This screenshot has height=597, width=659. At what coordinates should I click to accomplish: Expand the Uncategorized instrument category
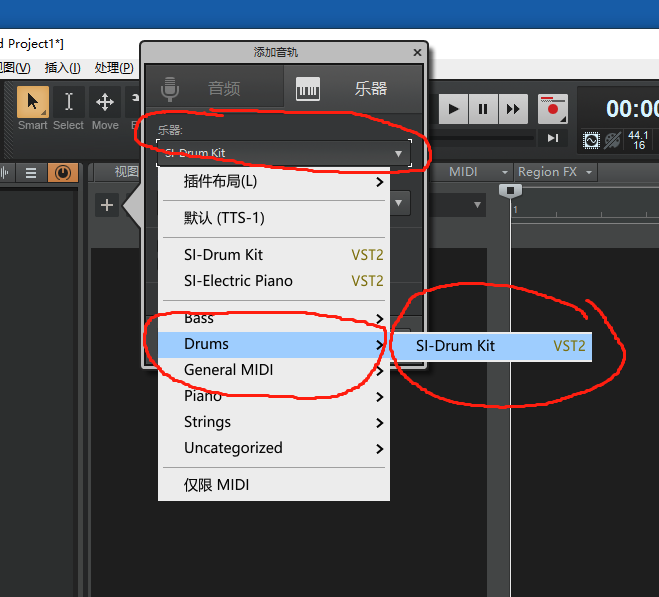274,448
